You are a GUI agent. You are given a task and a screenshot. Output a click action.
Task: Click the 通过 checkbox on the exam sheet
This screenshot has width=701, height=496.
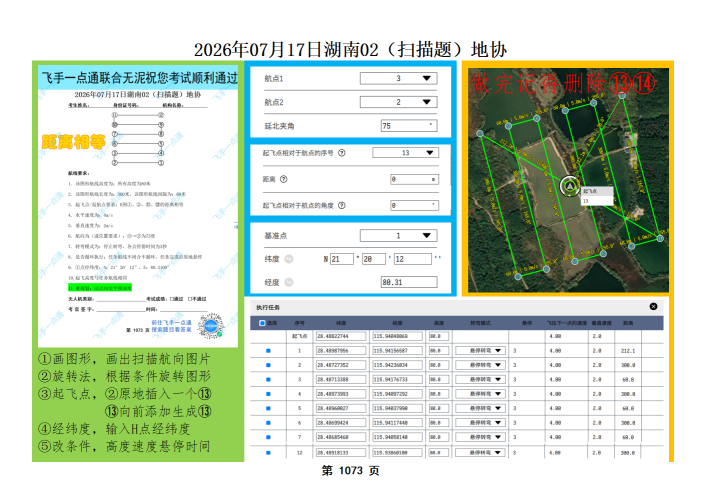click(x=172, y=299)
